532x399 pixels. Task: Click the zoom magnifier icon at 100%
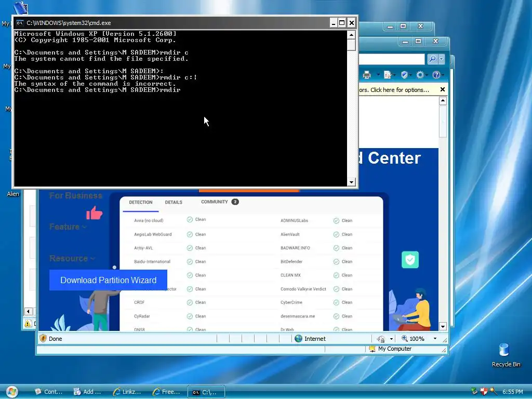click(404, 339)
